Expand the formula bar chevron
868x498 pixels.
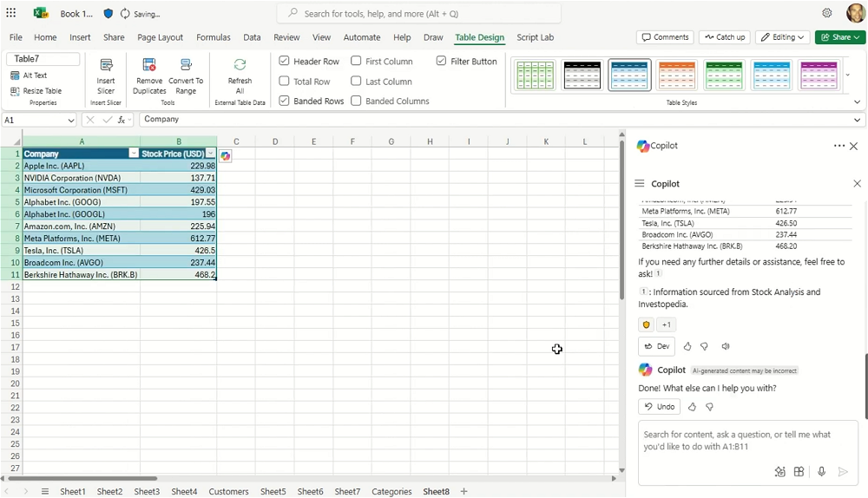pos(857,120)
